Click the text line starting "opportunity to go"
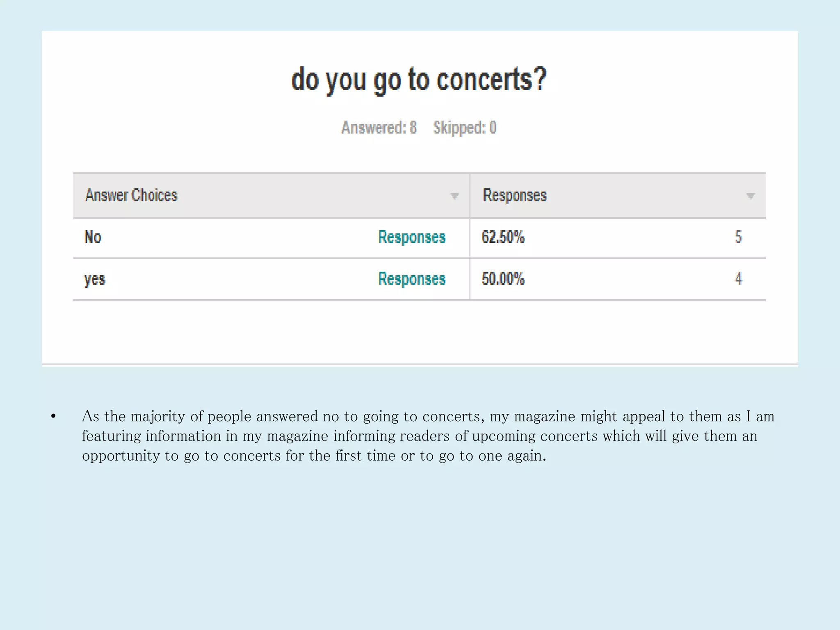840x630 pixels. click(314, 456)
